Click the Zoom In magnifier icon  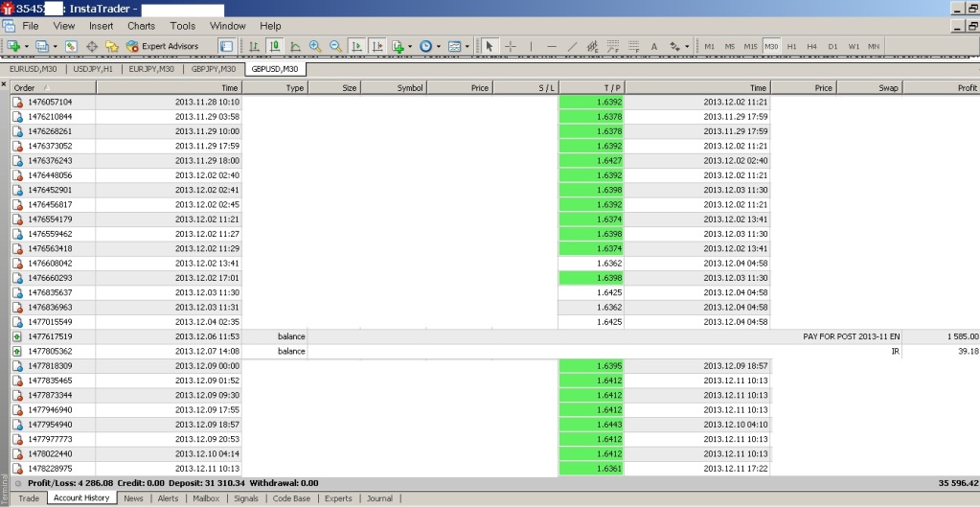point(315,46)
